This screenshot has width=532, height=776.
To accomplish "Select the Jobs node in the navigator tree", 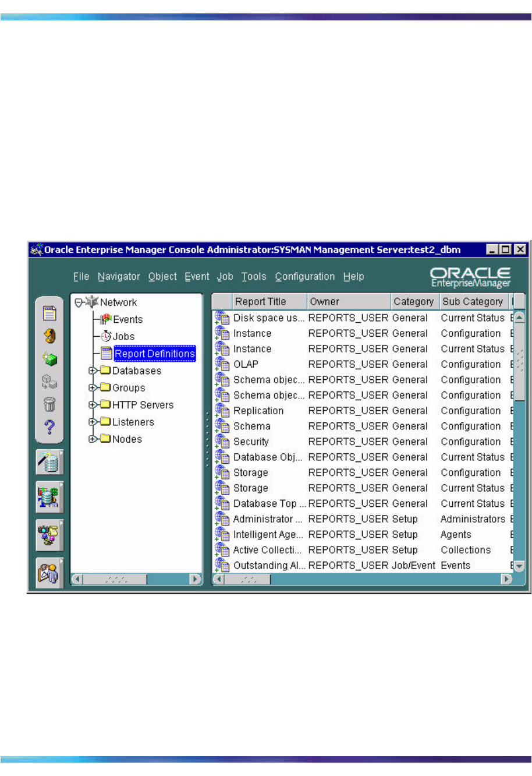I will [x=123, y=336].
